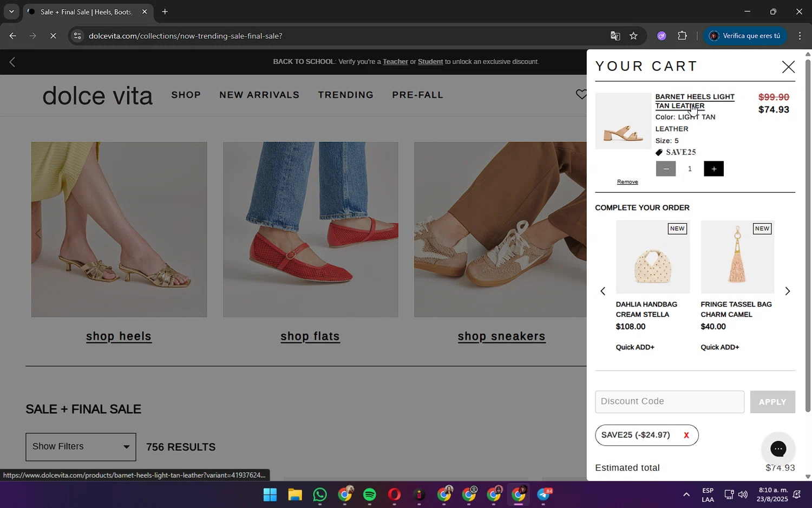This screenshot has height=508, width=812.
Task: Increase quantity of Barnet Heels with plus button
Action: [713, 169]
